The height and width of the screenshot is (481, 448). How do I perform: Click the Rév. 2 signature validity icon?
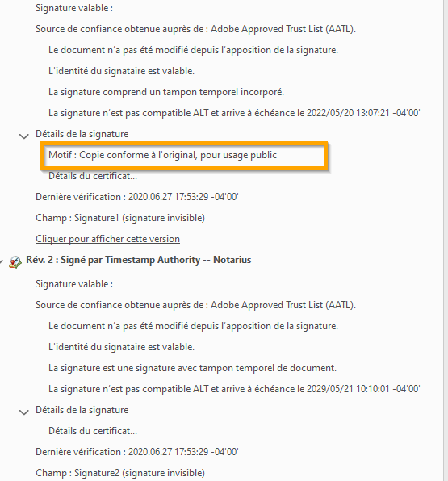(15, 262)
